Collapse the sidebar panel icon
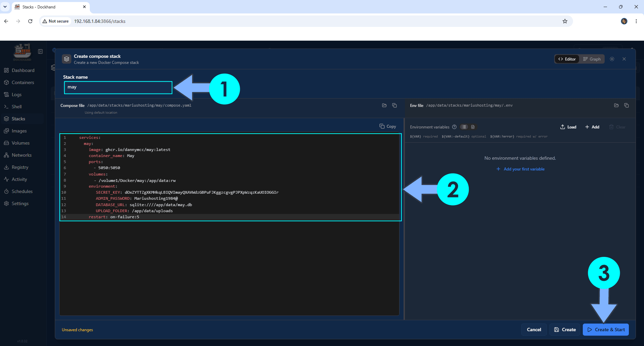This screenshot has width=644, height=346. 40,51
